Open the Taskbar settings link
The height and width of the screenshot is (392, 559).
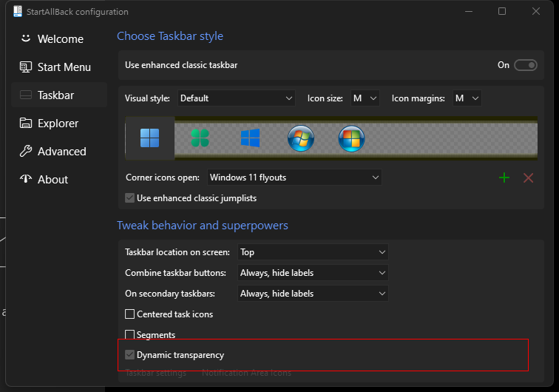(156, 373)
